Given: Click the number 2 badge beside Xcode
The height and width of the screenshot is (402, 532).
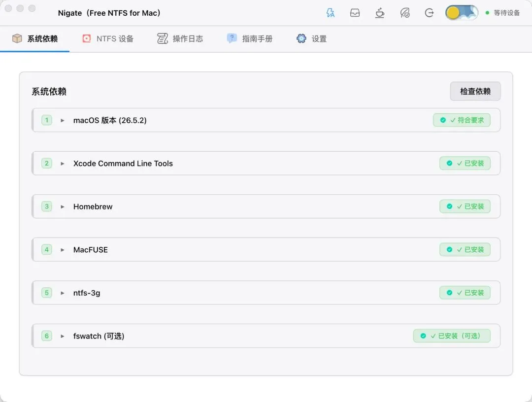Looking at the screenshot, I should coord(47,163).
